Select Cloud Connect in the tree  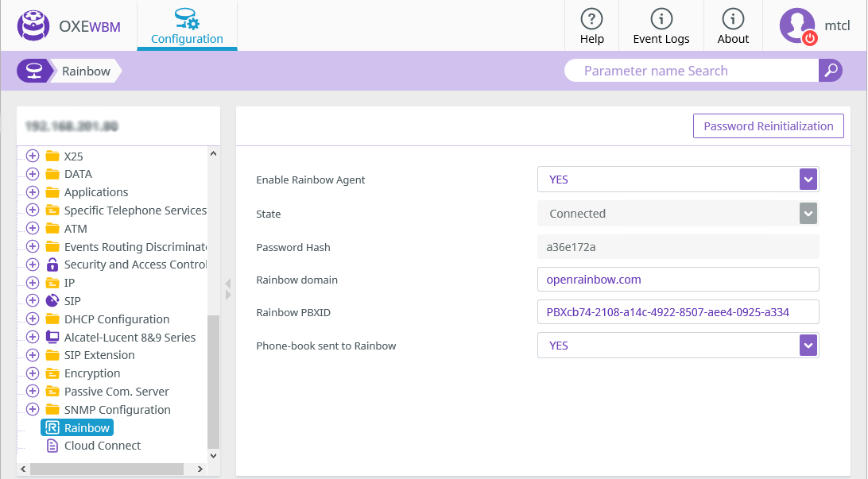[103, 446]
